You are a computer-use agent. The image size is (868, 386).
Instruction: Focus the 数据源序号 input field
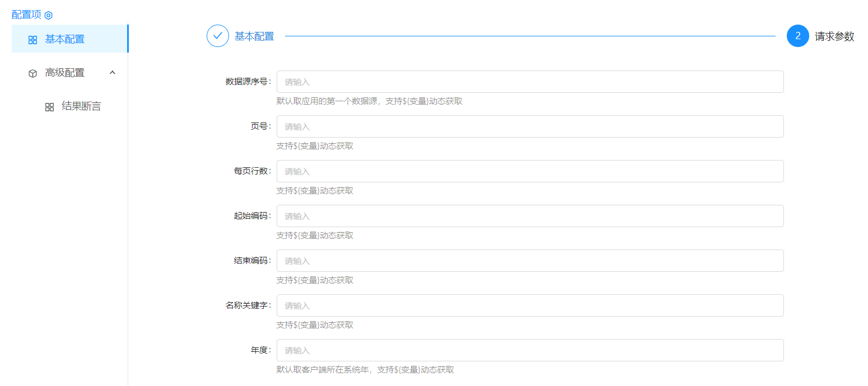click(530, 82)
